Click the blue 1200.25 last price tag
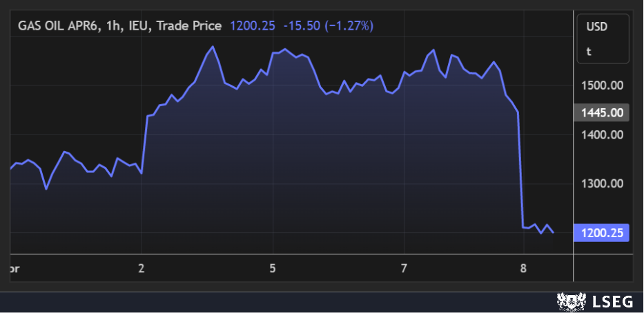This screenshot has height=313, width=644. point(601,233)
